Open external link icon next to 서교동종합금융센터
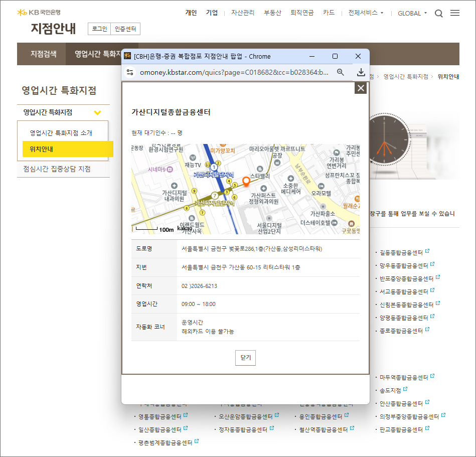This screenshot has width=476, height=457. pyautogui.click(x=432, y=290)
